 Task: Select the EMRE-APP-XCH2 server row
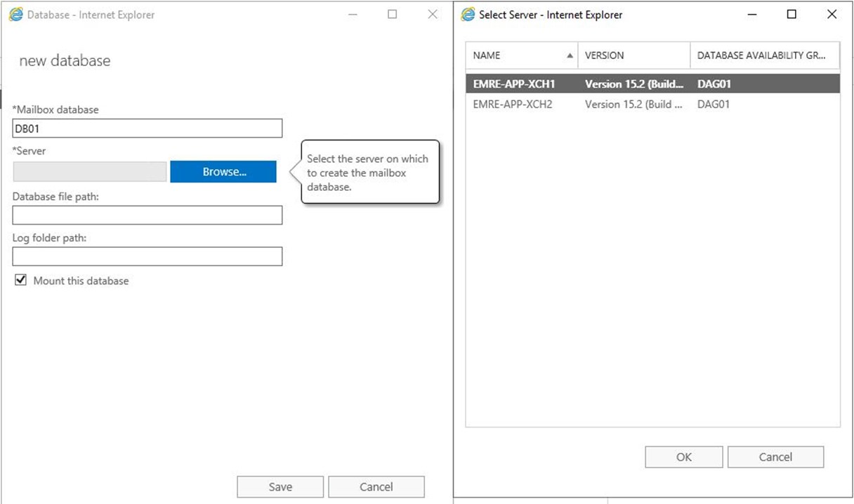point(653,105)
